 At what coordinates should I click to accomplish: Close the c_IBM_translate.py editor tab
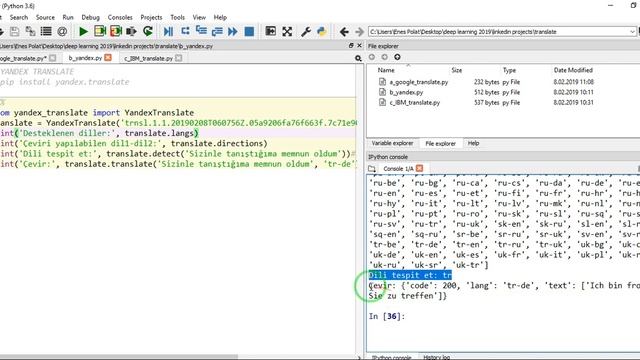179,58
